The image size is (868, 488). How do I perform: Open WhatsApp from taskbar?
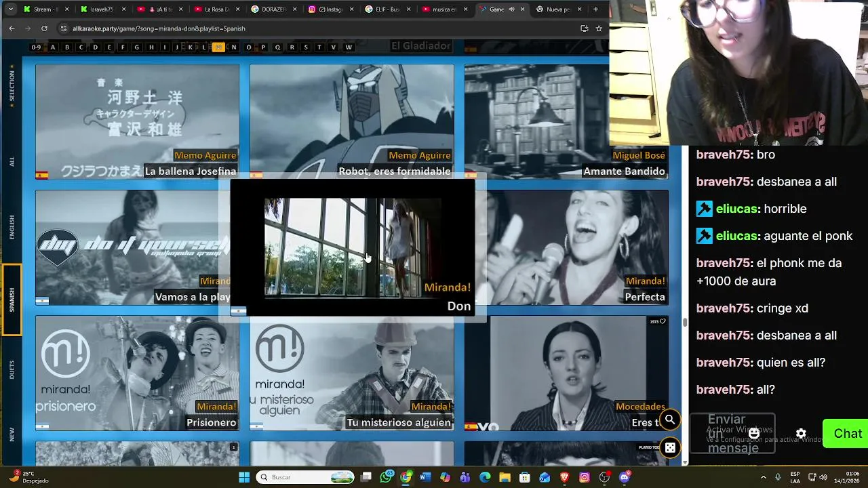click(x=386, y=477)
